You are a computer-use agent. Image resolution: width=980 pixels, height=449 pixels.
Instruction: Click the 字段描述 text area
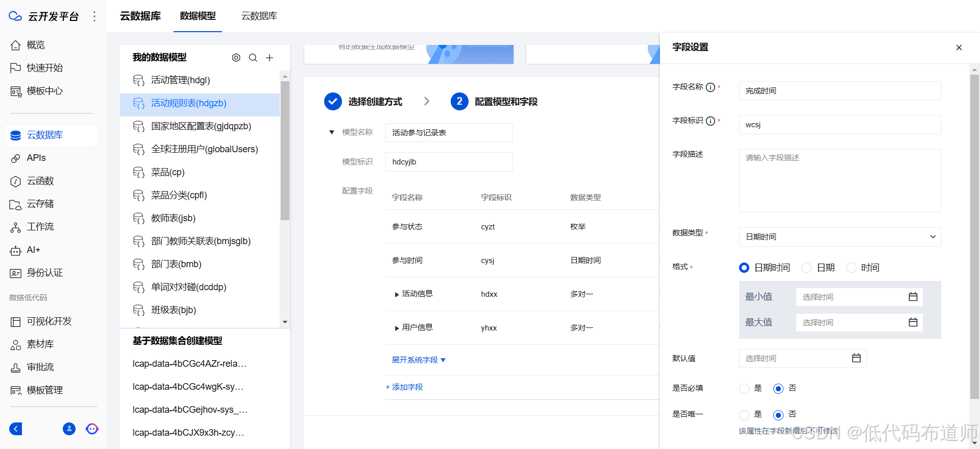point(840,180)
